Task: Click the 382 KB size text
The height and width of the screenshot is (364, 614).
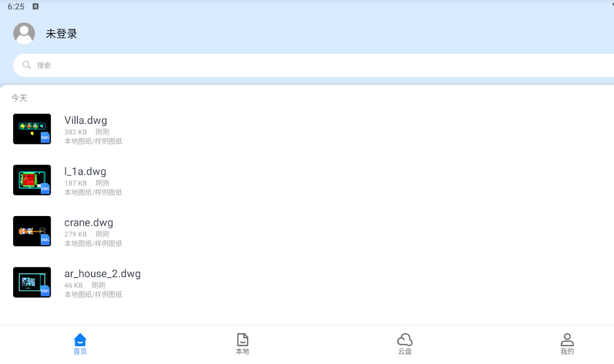Action: click(x=76, y=132)
